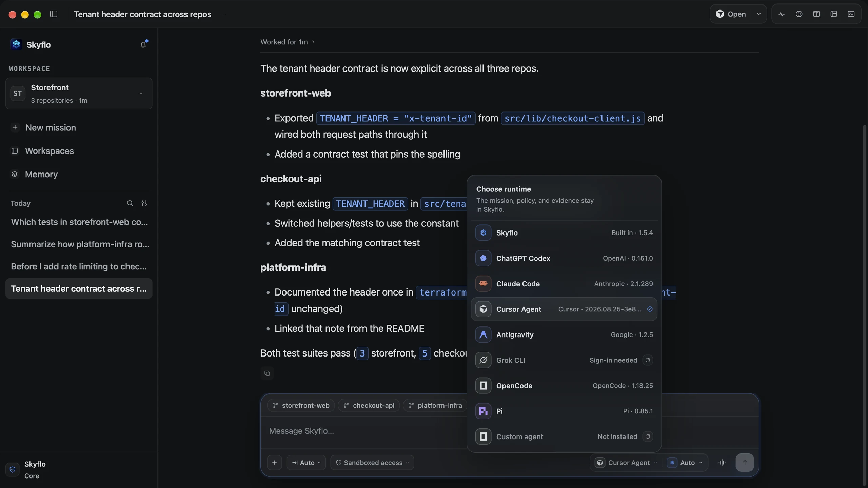Open Memory section

(x=79, y=174)
